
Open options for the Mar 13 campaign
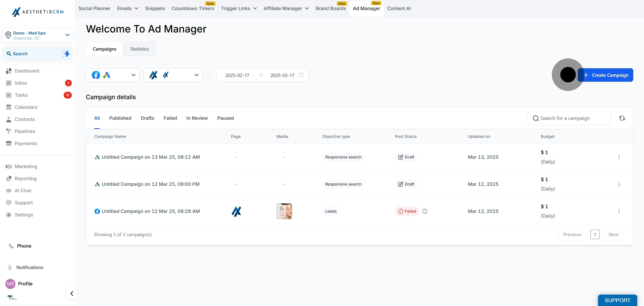point(619,157)
